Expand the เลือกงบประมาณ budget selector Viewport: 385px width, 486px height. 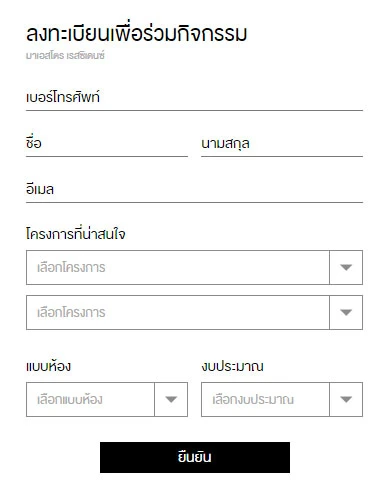pos(282,399)
